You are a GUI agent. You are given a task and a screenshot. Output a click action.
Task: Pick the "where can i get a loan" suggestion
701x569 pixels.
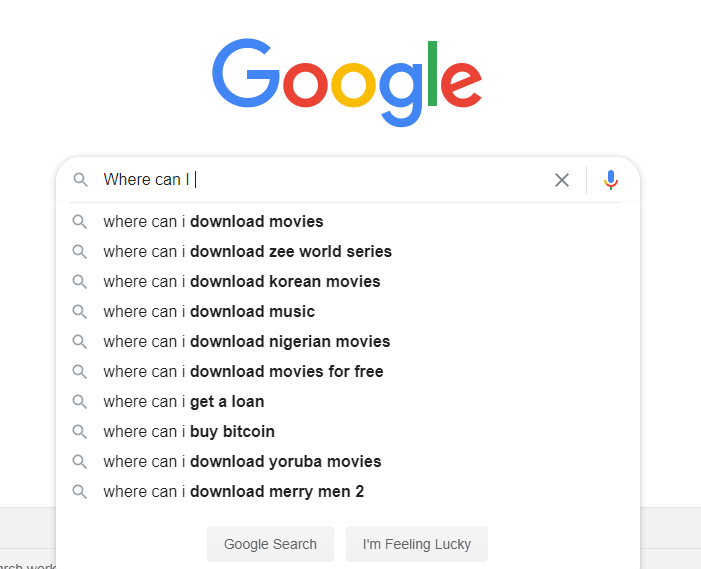coord(183,402)
